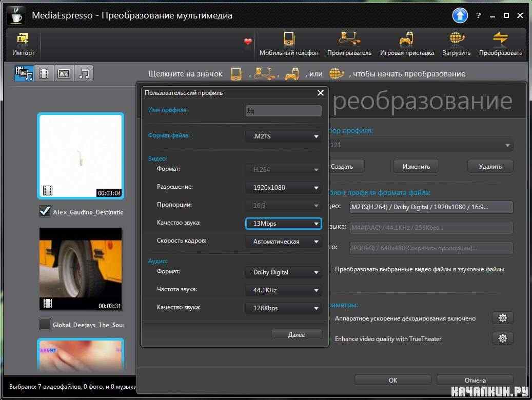Click the 00:03:04 duration label
The height and width of the screenshot is (400, 532).
(x=109, y=193)
